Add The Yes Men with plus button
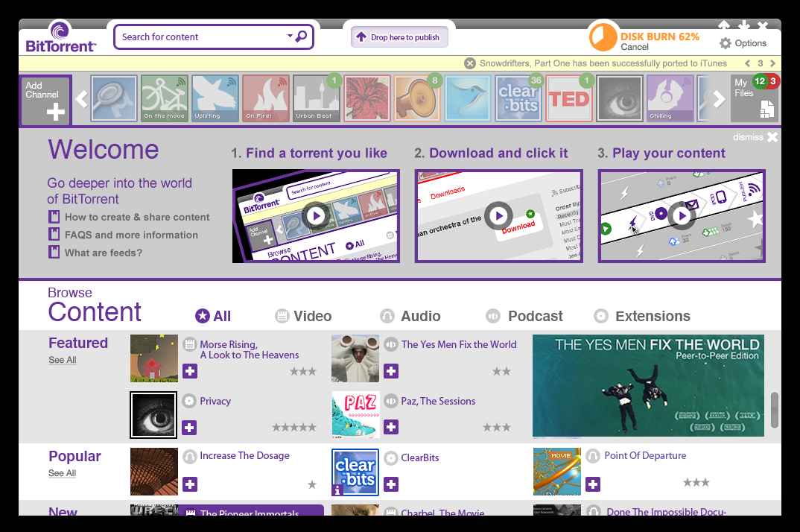This screenshot has width=800, height=532. point(391,371)
